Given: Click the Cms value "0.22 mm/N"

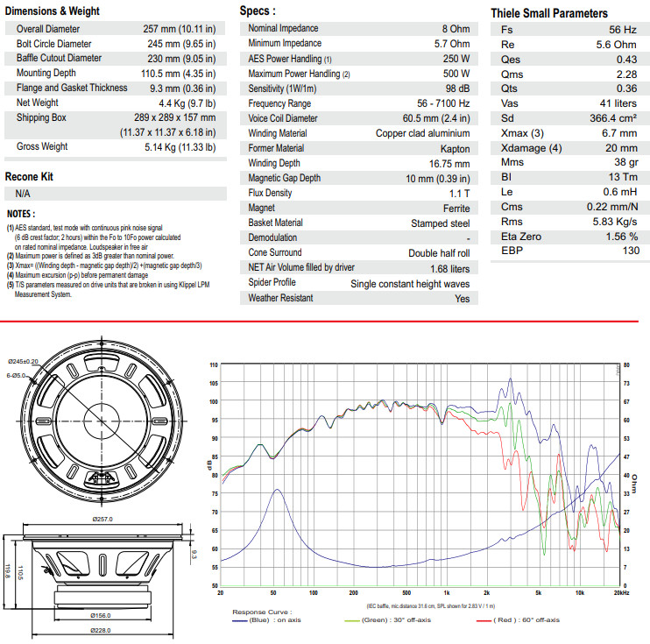Looking at the screenshot, I should 612,208.
